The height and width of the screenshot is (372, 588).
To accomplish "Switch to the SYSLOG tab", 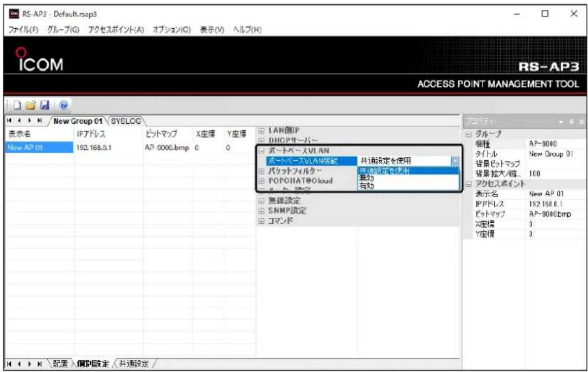I will (x=126, y=121).
